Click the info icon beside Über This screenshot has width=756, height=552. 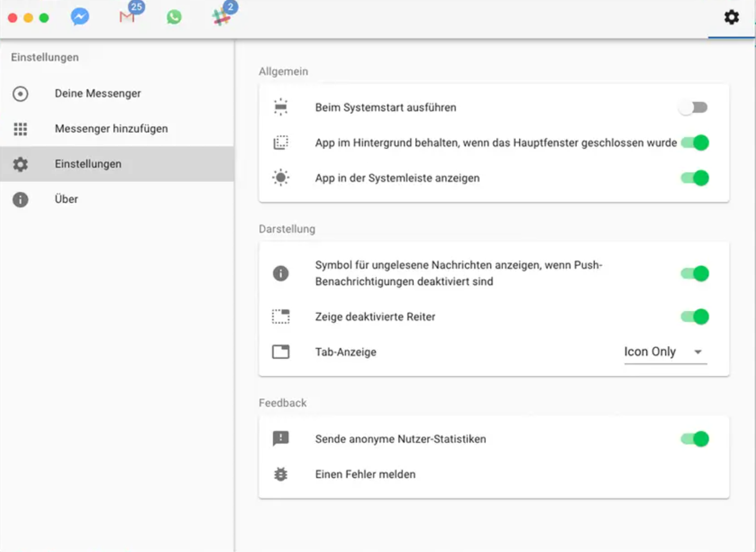point(20,199)
